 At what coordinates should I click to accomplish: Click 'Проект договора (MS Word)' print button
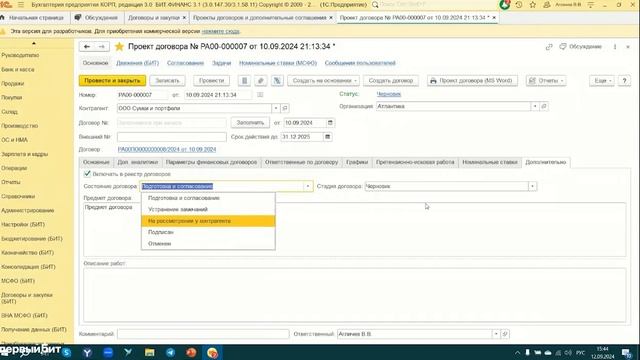click(x=472, y=80)
